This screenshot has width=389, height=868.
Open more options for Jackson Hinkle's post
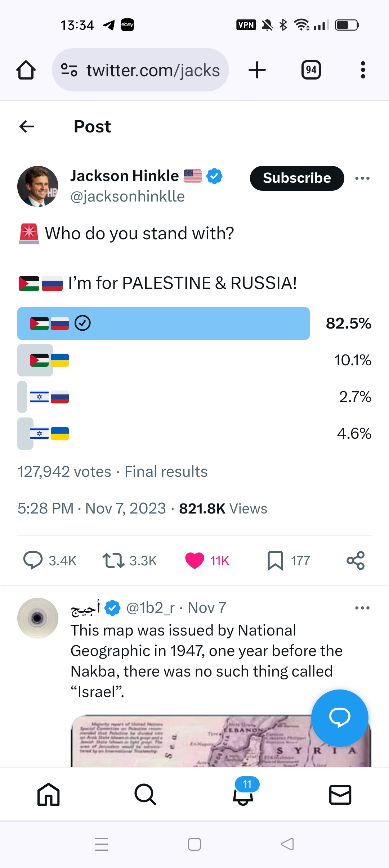(362, 178)
